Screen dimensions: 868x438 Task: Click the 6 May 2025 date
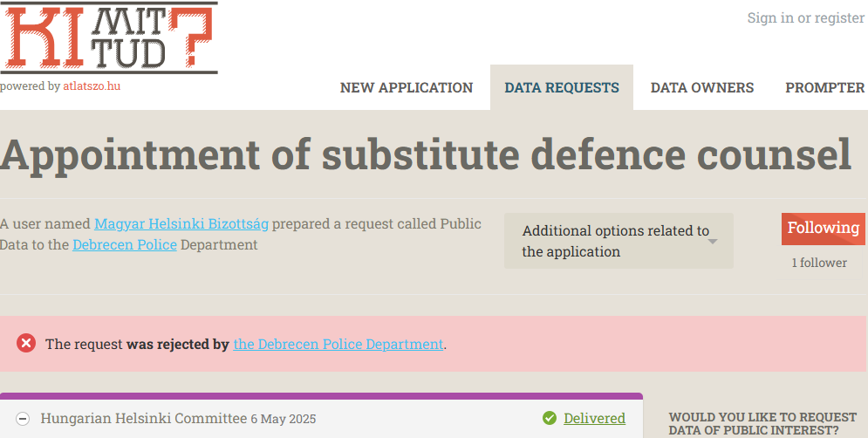(x=283, y=419)
